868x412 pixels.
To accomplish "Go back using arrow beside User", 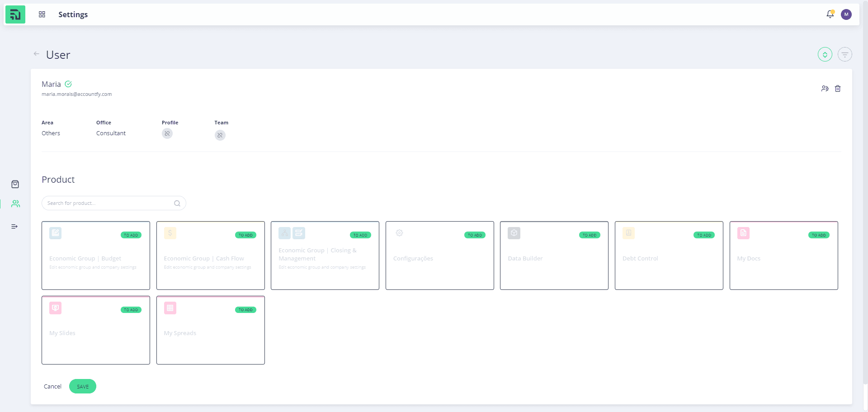I will pos(37,54).
